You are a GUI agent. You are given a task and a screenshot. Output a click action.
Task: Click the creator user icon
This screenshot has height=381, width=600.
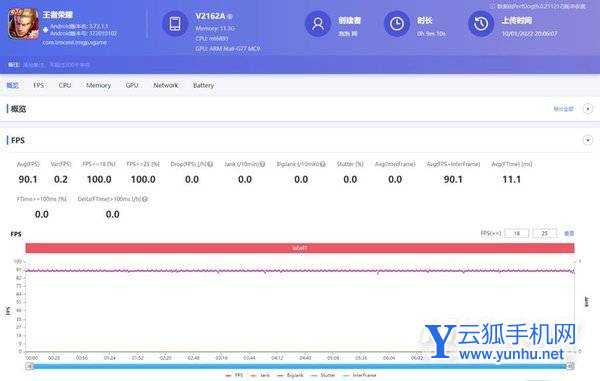click(318, 24)
